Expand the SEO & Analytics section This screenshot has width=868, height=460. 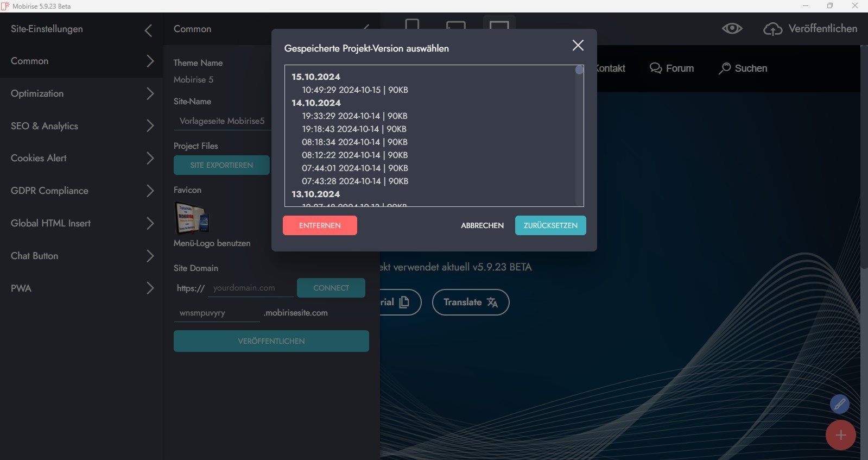pyautogui.click(x=150, y=126)
